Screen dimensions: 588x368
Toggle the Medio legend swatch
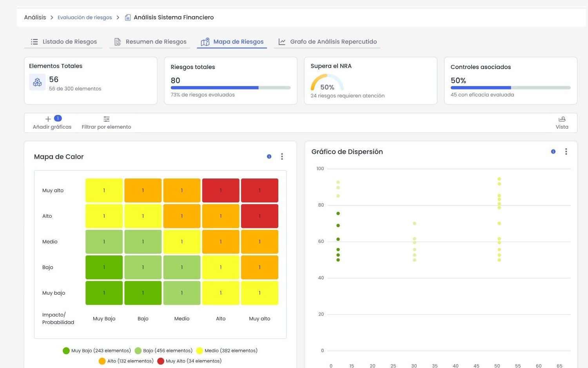(x=200, y=351)
